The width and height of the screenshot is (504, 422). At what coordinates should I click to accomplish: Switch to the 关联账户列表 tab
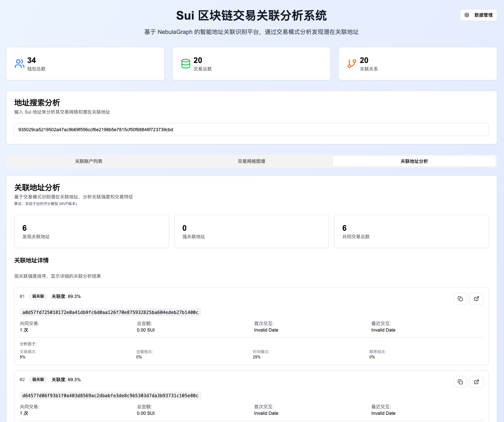point(88,161)
